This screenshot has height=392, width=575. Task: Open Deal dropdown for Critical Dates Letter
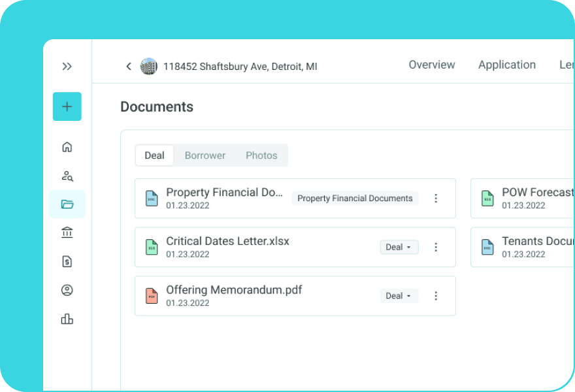tap(399, 247)
